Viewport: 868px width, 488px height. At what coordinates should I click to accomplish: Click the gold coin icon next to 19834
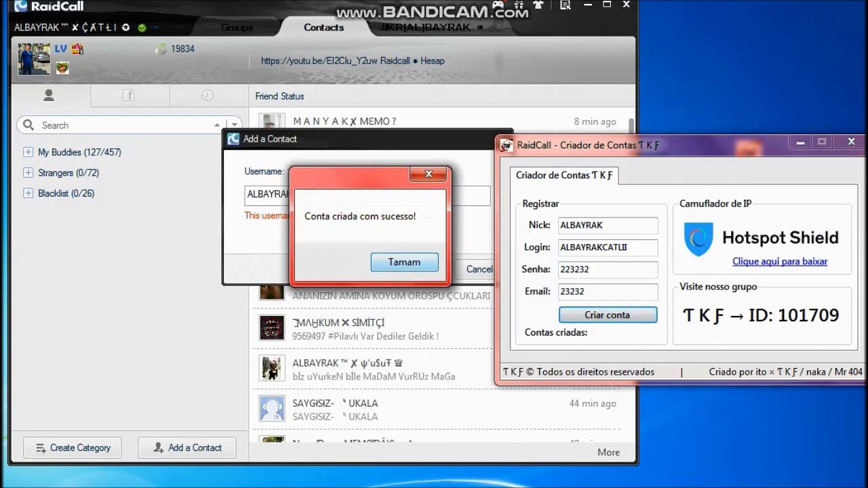click(161, 49)
